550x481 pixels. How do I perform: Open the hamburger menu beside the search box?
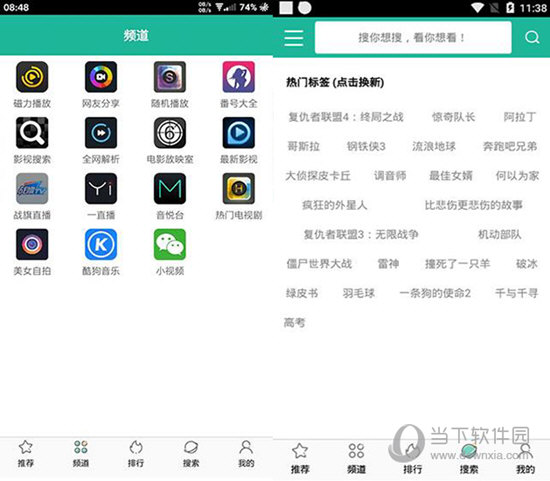pos(294,38)
